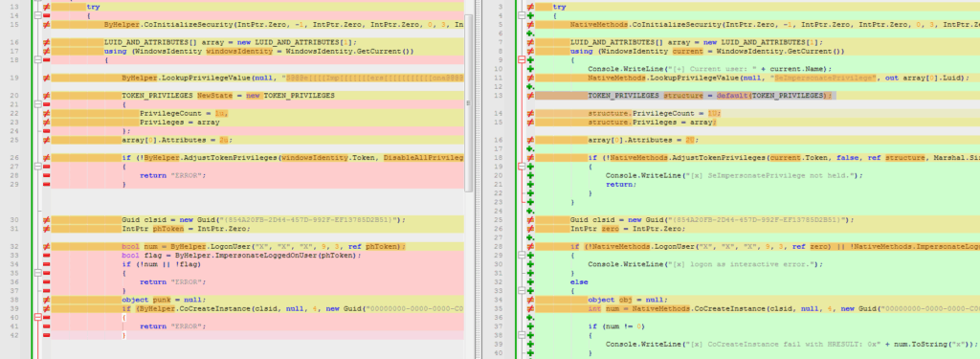Click the green plus marker on right line 6

coord(530,34)
